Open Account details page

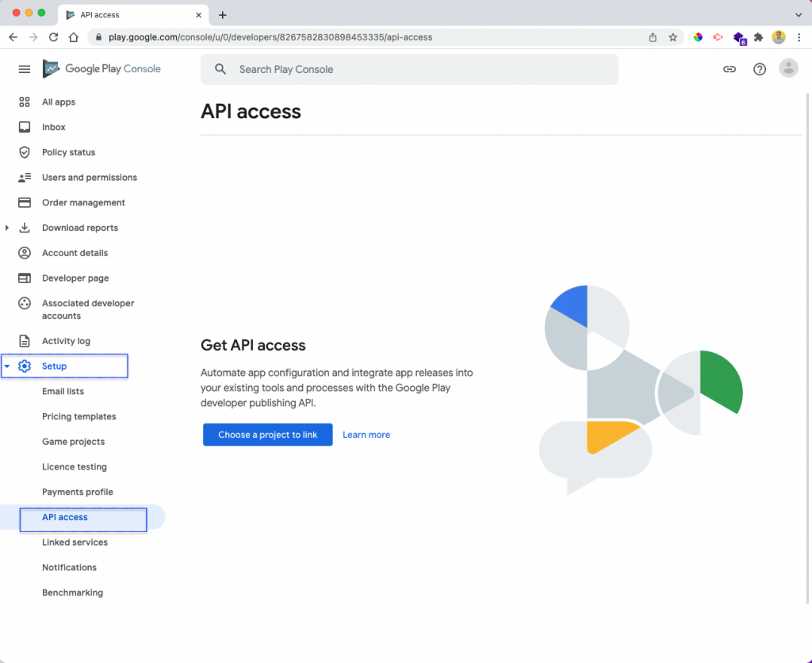[x=75, y=253]
